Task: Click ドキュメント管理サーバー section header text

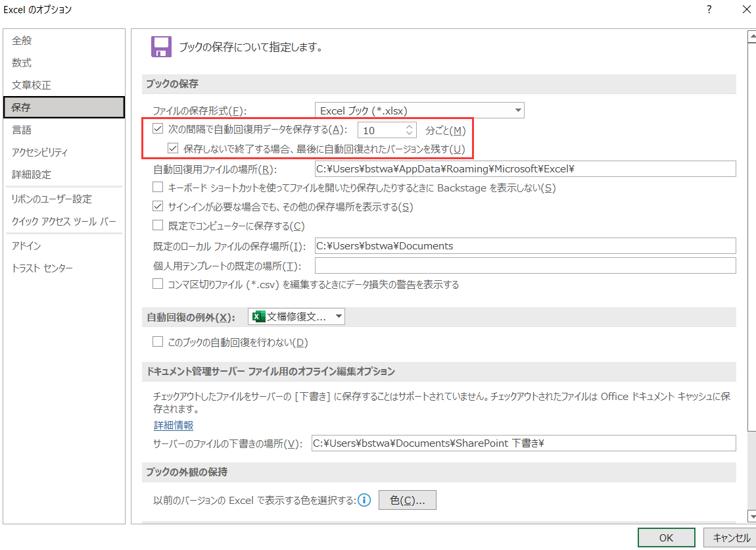Action: 270,372
